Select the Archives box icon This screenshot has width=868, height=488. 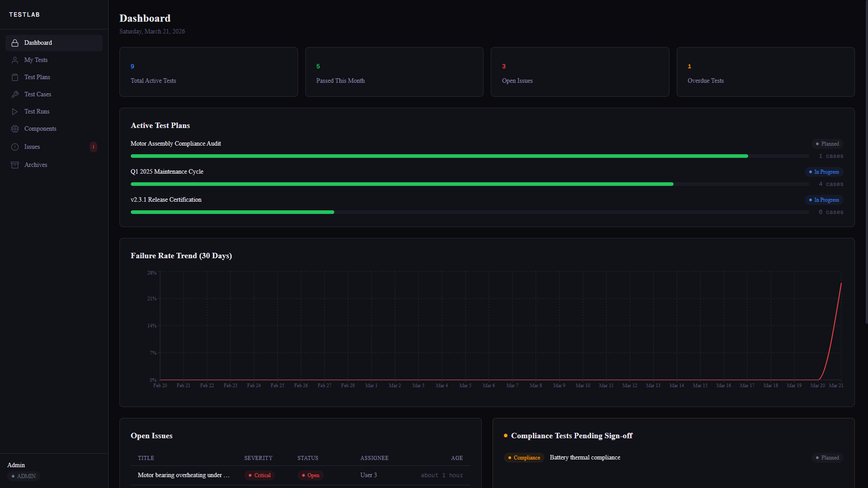point(15,165)
